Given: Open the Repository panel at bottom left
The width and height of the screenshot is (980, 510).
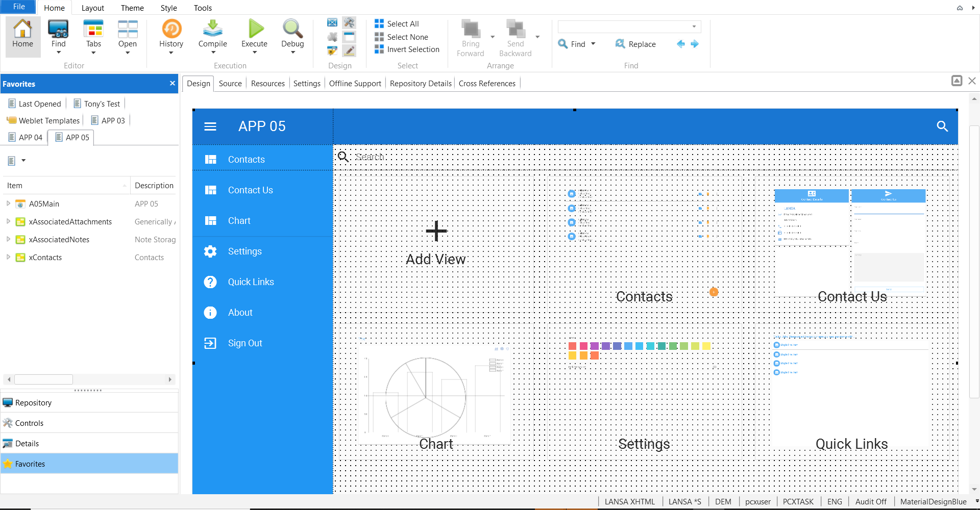Looking at the screenshot, I should tap(34, 403).
